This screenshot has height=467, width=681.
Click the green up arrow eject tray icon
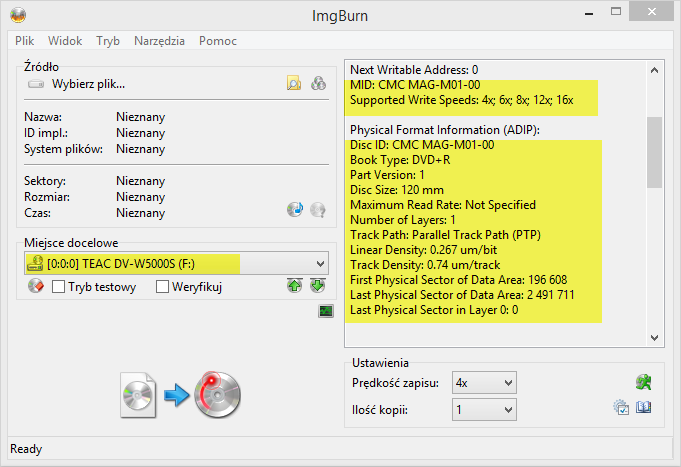coord(294,286)
